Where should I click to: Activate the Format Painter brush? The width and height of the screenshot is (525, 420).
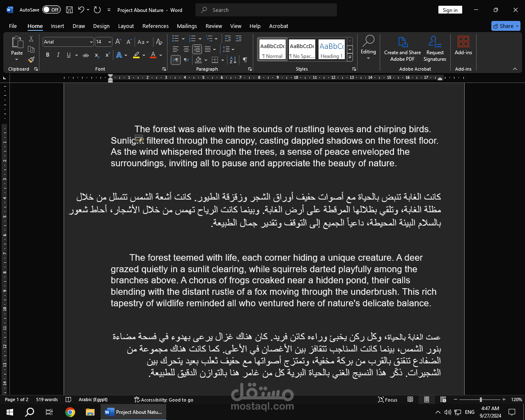point(31,60)
